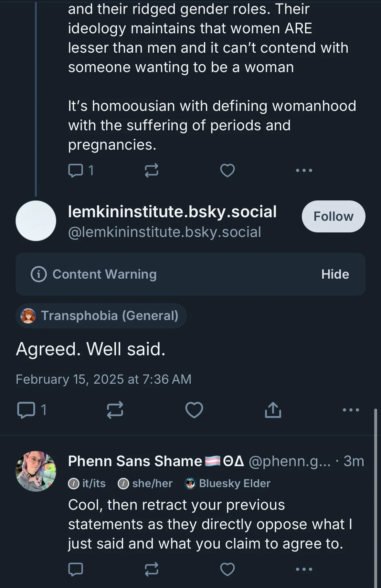Open more options on the top post

304,170
